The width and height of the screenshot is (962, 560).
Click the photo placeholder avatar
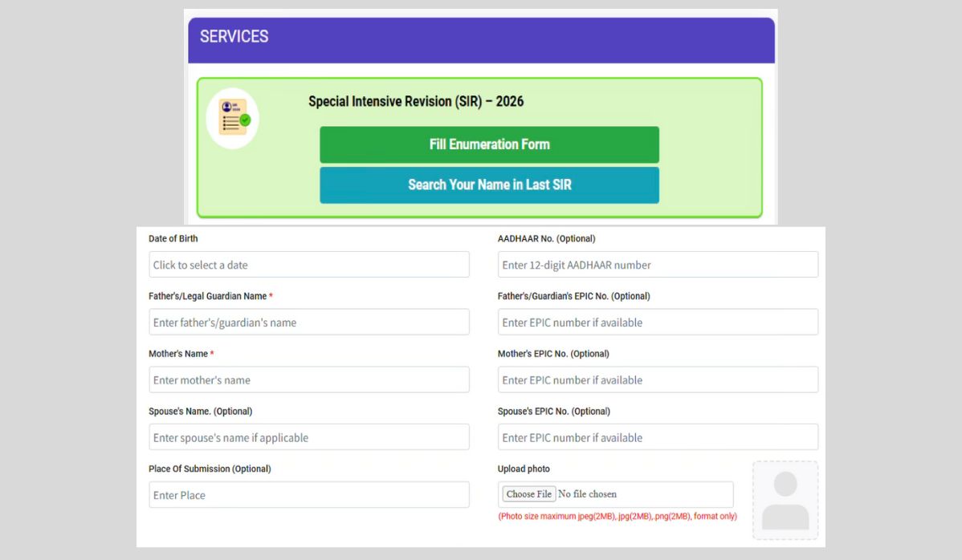pyautogui.click(x=785, y=500)
